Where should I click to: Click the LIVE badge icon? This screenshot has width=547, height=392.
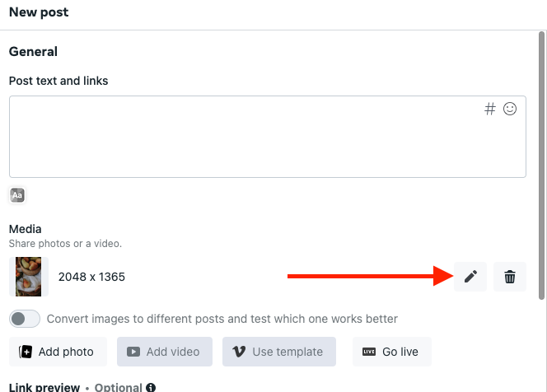[x=369, y=352]
